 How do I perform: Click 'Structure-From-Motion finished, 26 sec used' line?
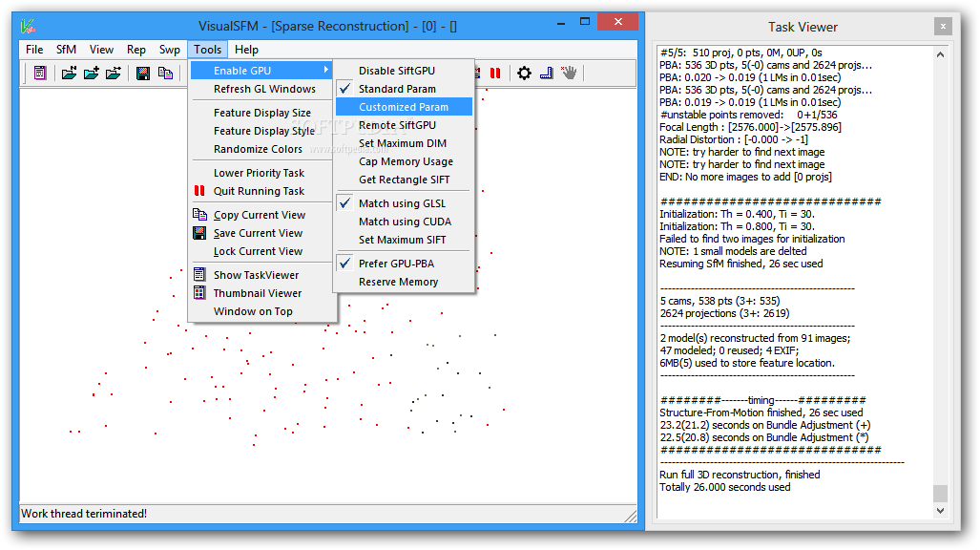[x=761, y=412]
